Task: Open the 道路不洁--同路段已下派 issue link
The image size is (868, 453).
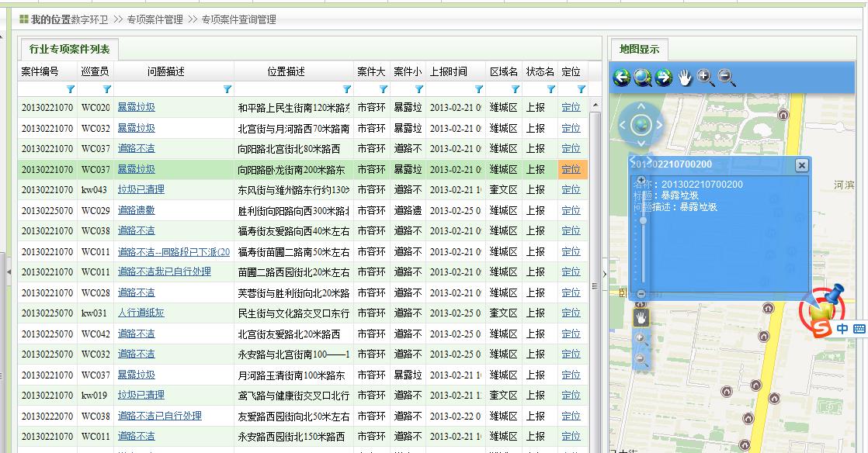Action: [173, 251]
